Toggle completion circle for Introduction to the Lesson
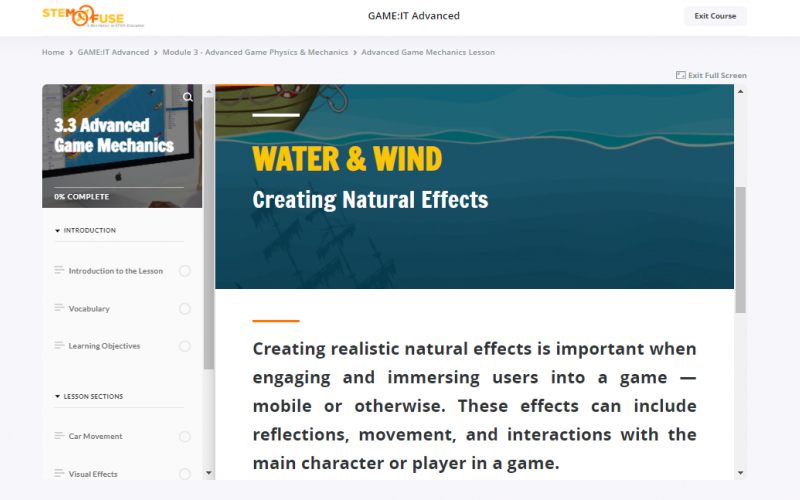This screenshot has width=800, height=500. click(185, 271)
